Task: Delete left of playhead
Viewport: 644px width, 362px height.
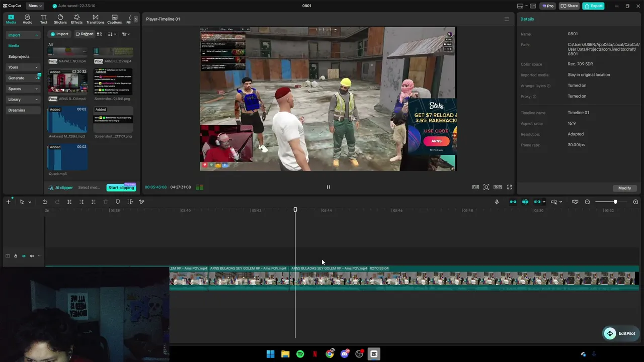Action: [x=82, y=202]
